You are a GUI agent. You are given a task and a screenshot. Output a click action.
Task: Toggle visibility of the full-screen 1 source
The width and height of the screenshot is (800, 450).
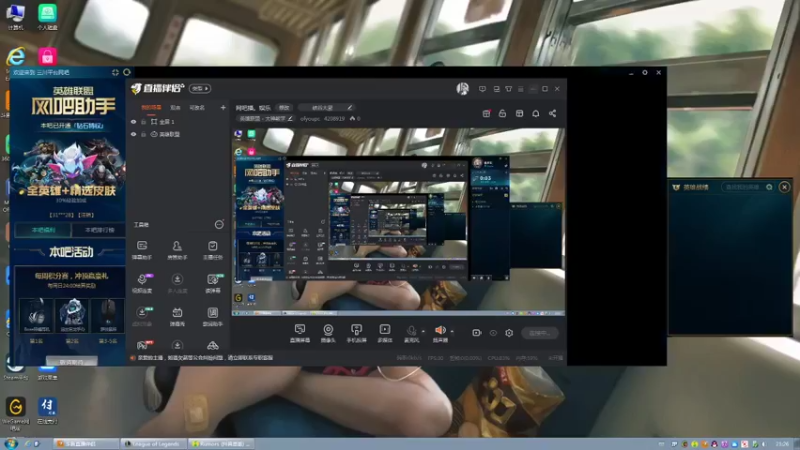point(134,122)
